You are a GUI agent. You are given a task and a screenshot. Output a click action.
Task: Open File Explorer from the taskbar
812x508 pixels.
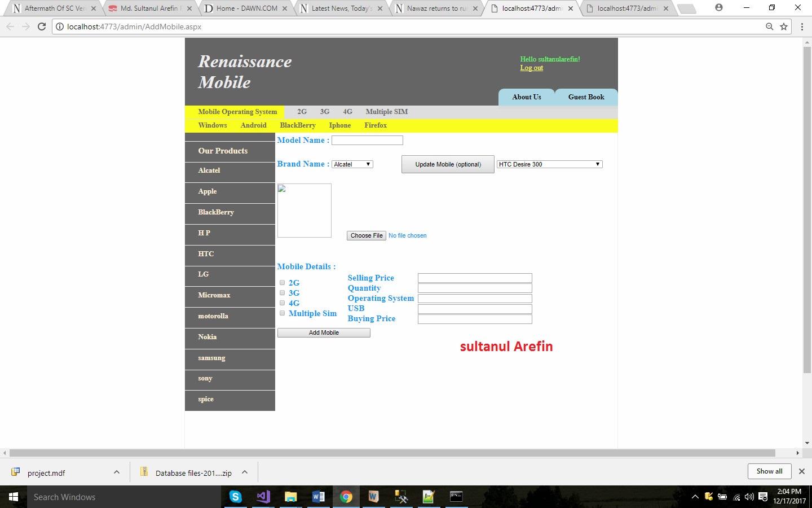tap(290, 497)
